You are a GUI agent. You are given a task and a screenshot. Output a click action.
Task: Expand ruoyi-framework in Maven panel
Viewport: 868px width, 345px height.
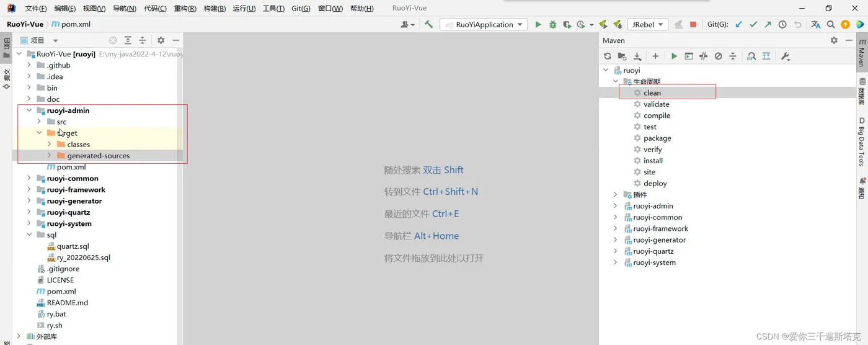coord(615,228)
